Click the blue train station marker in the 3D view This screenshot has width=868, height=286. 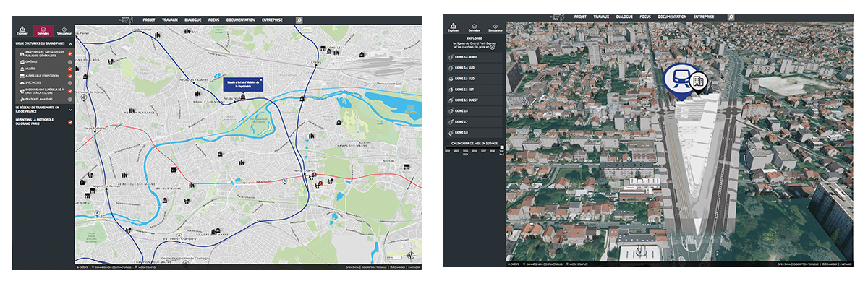click(x=679, y=79)
